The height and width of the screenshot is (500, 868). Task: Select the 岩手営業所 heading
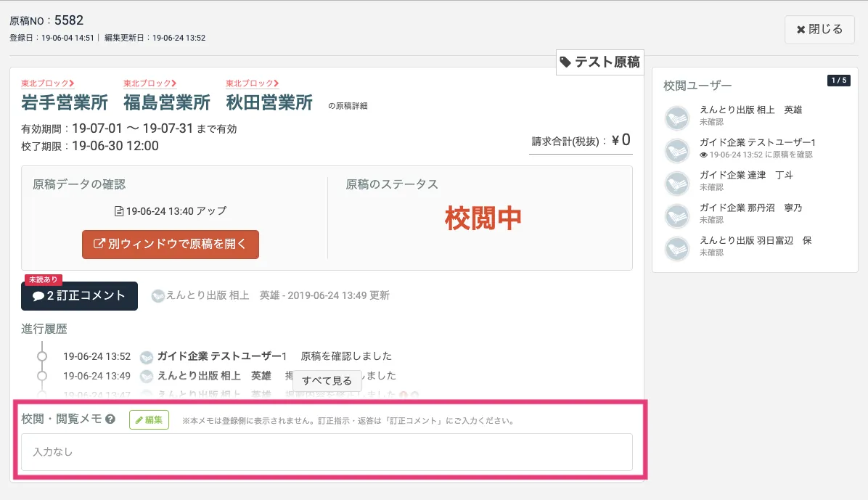pyautogui.click(x=65, y=102)
